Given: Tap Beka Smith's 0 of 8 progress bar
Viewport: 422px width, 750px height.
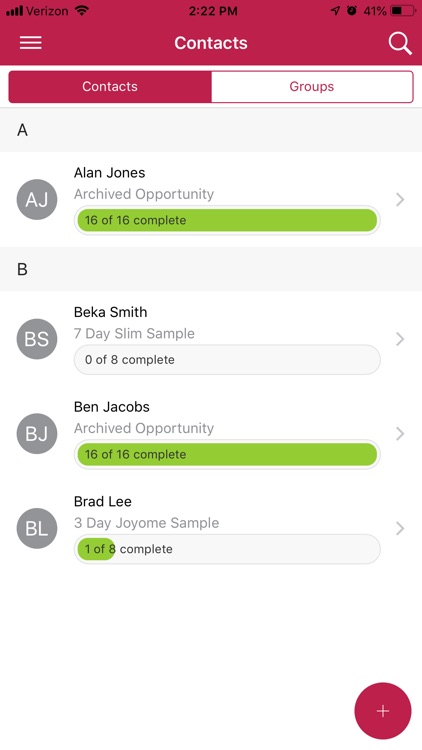Looking at the screenshot, I should click(227, 360).
